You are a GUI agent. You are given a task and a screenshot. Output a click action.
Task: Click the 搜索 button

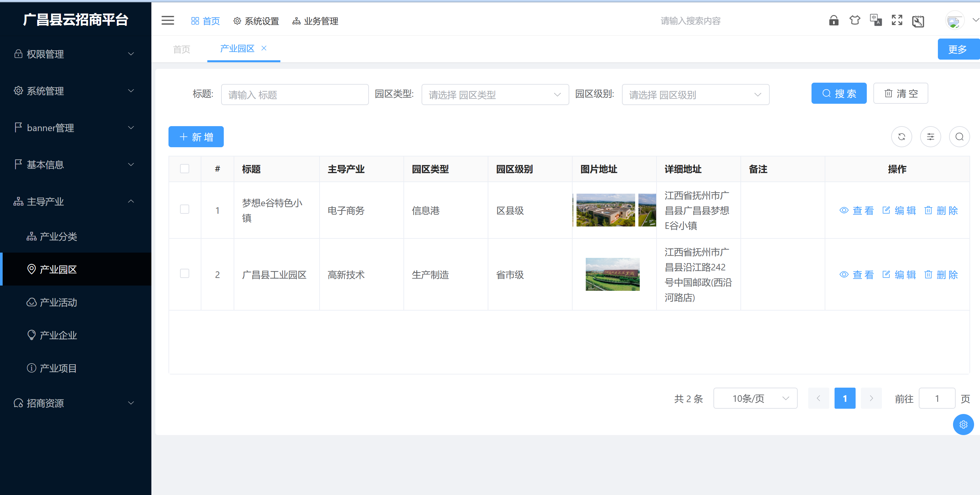pos(839,93)
